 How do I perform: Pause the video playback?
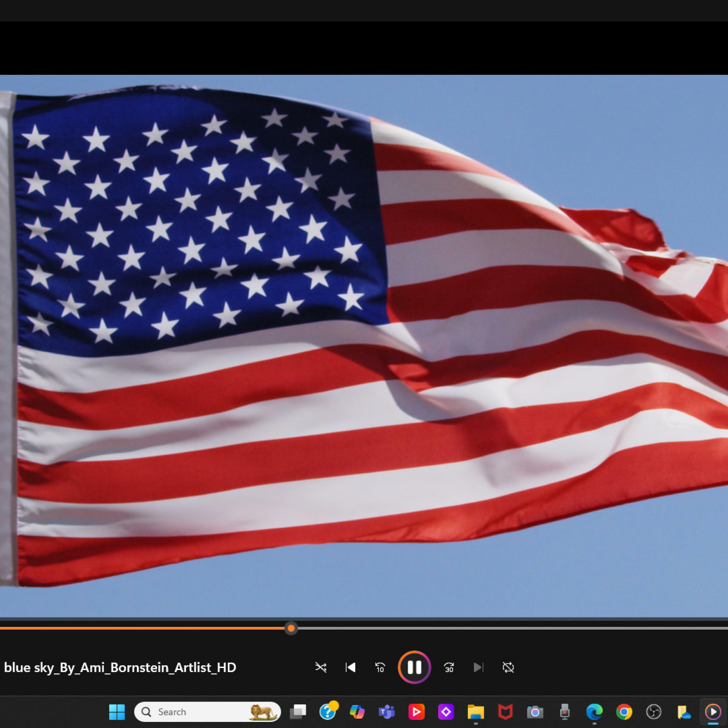pos(414,667)
